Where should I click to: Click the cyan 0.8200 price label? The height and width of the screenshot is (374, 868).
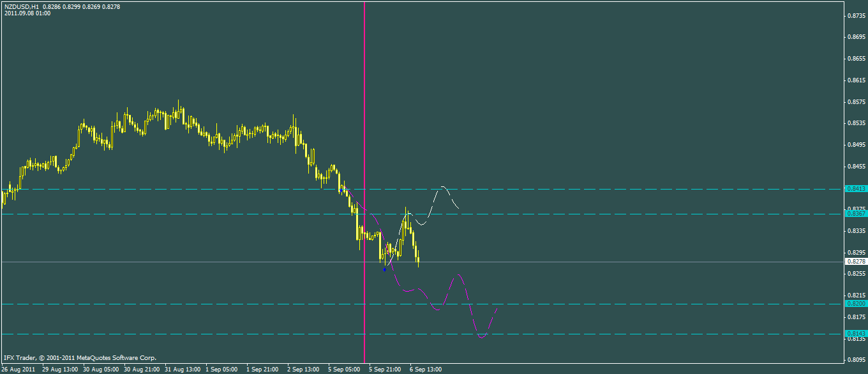(857, 304)
